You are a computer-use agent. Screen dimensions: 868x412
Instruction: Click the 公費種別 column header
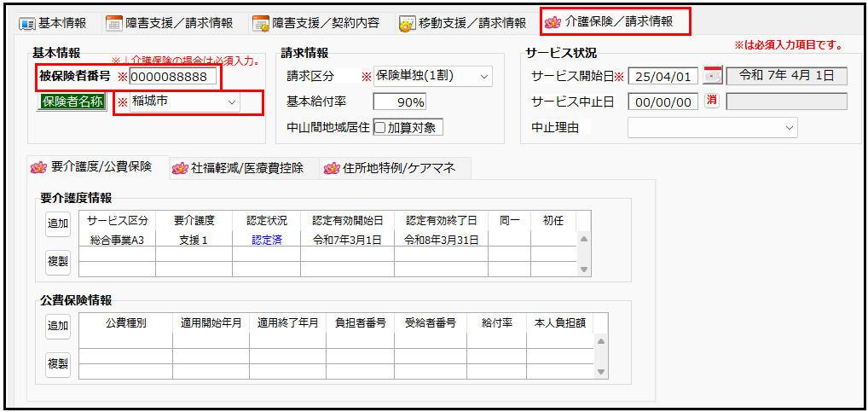125,323
